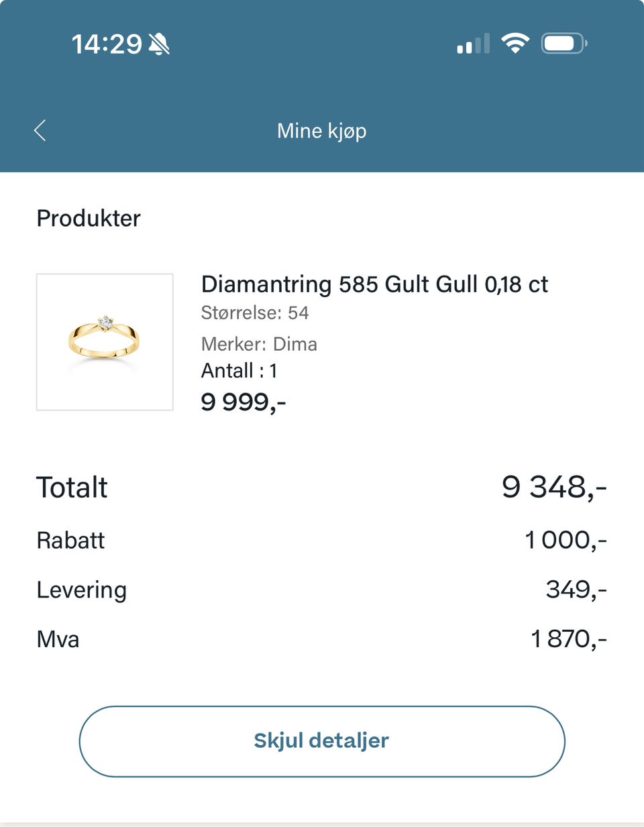
Task: Open the diamond ring product thumbnail
Action: pyautogui.click(x=105, y=341)
